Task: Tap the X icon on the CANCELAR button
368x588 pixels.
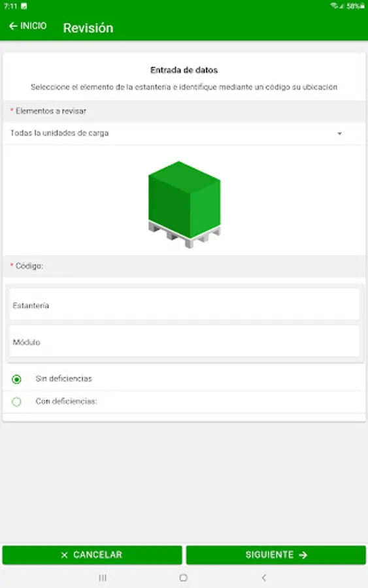Action: coord(64,555)
